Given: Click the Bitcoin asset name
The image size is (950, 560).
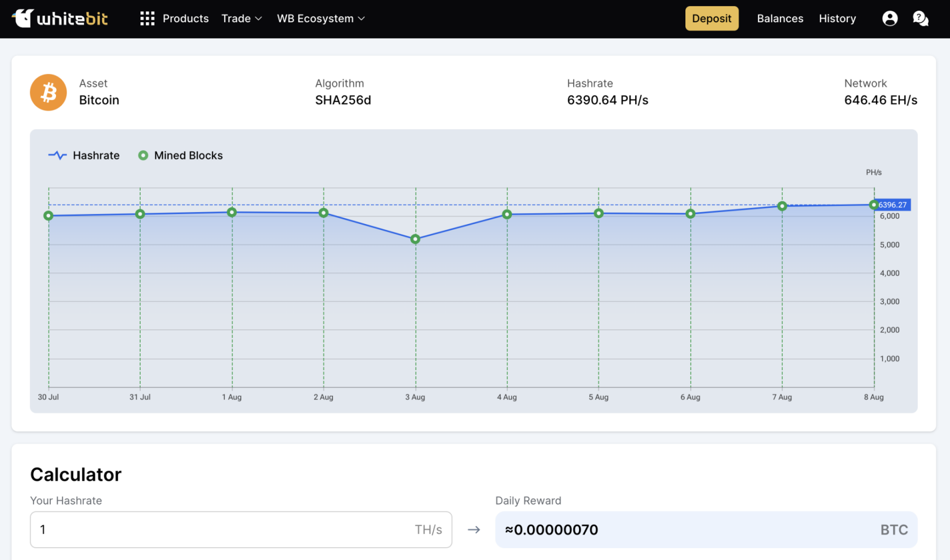Looking at the screenshot, I should tap(99, 100).
